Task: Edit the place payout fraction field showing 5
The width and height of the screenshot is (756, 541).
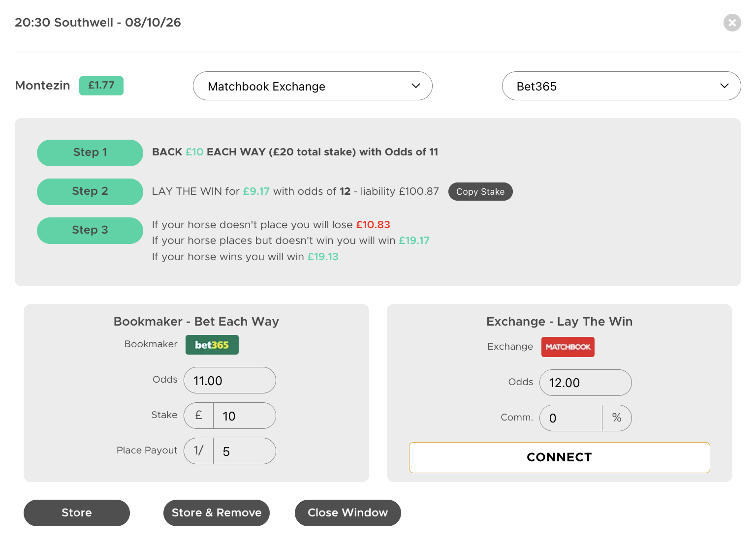Action: pyautogui.click(x=245, y=451)
